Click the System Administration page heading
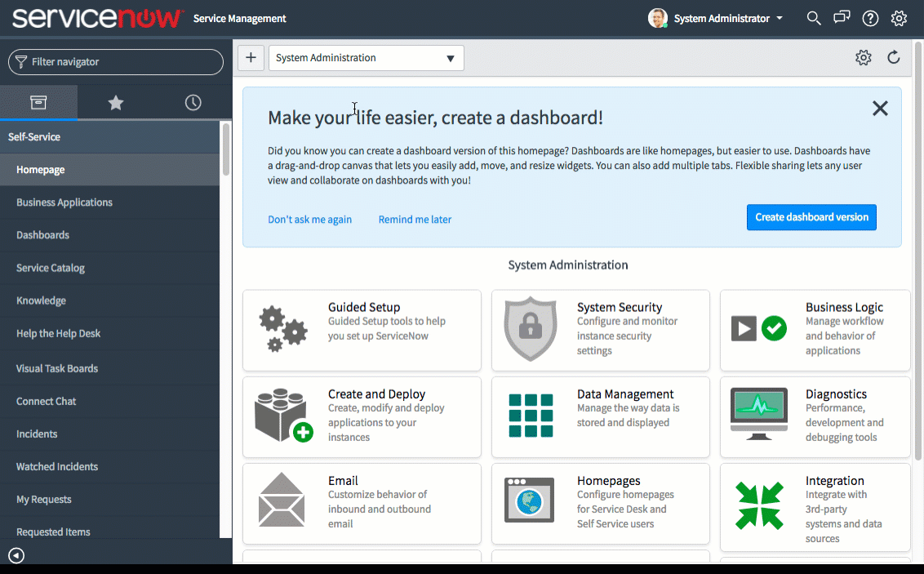Screen dimensions: 924x574 coord(568,265)
